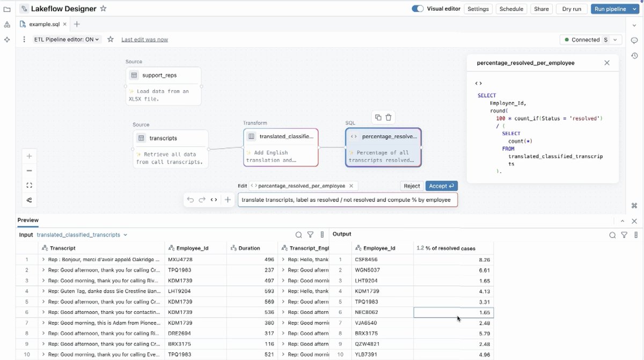The height and width of the screenshot is (360, 644).
Task: Change Input table translated_classified_transcripts dropdown
Action: coord(82,234)
